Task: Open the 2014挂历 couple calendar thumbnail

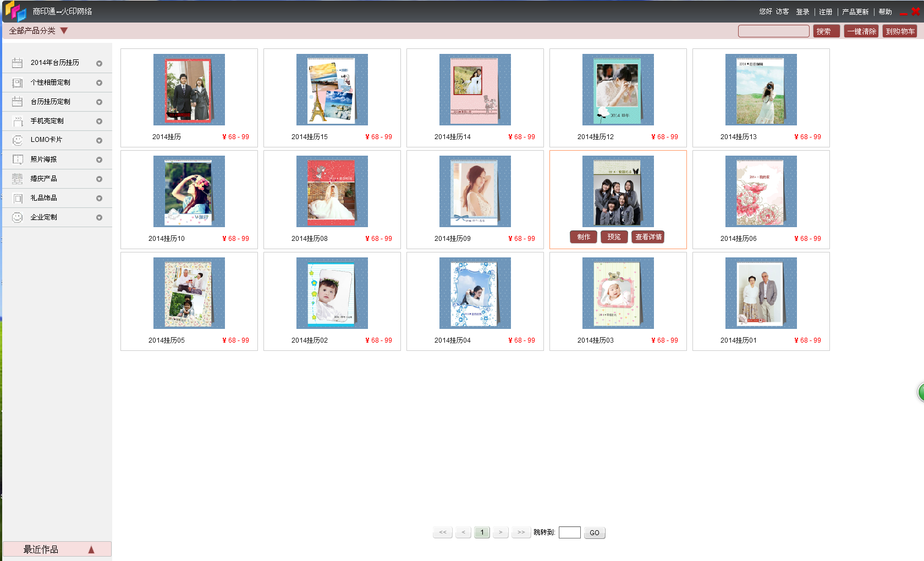Action: coord(189,90)
